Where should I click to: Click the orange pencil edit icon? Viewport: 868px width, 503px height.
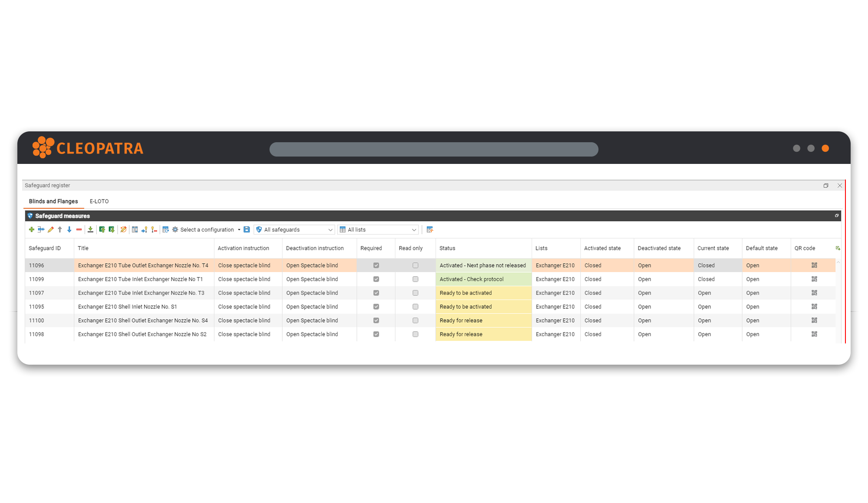[x=50, y=230]
